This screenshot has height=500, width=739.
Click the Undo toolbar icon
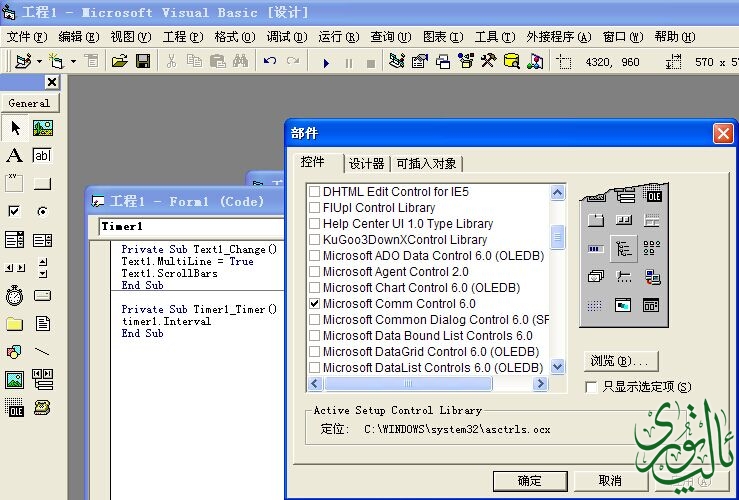[270, 61]
